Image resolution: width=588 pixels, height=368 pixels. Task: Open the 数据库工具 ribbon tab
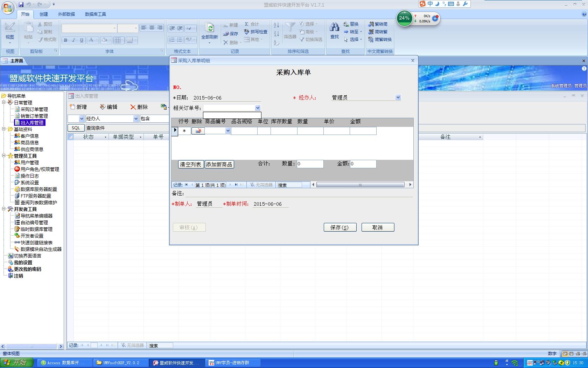[95, 14]
